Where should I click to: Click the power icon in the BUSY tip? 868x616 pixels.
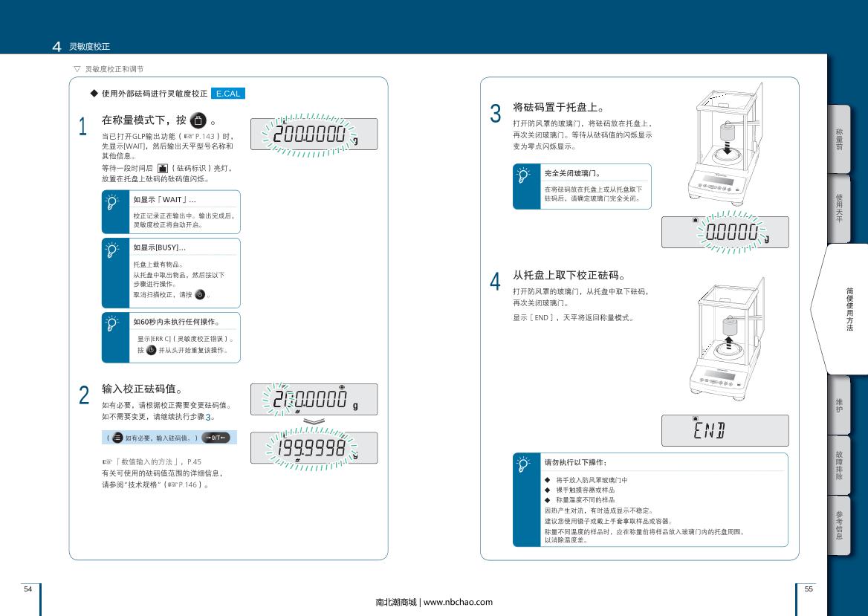199,294
